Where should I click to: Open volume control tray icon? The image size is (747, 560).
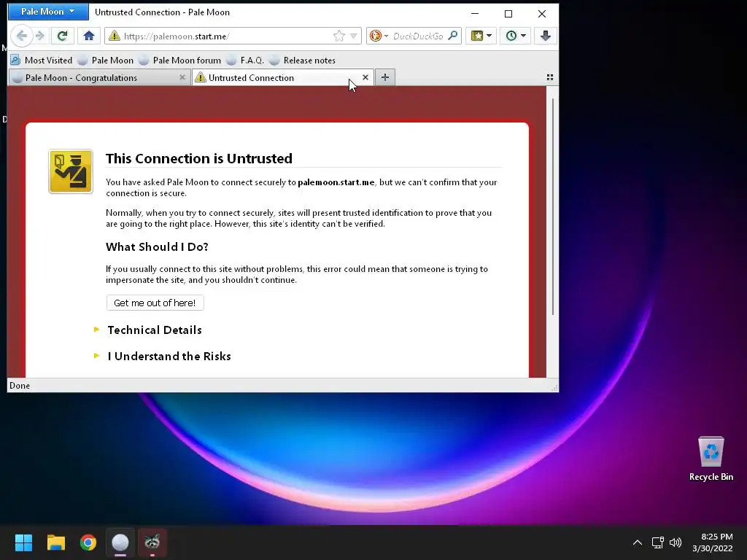click(676, 542)
